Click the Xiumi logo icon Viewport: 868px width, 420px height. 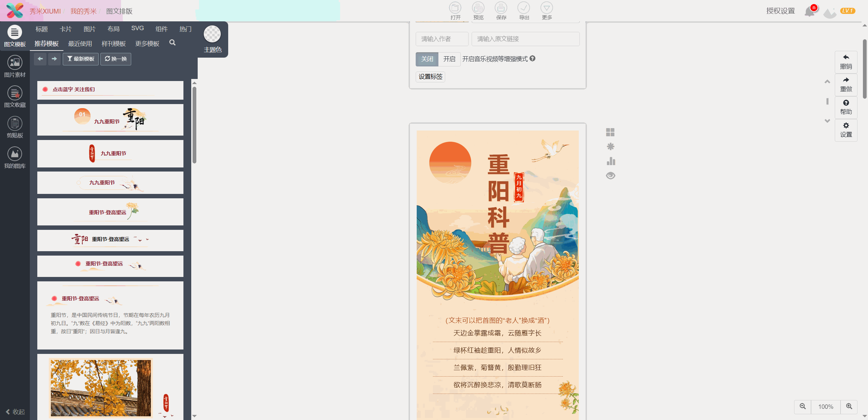point(15,11)
